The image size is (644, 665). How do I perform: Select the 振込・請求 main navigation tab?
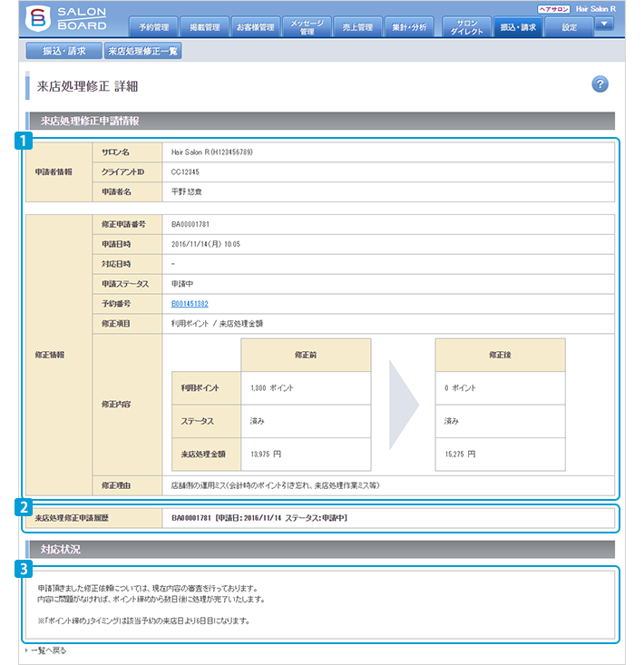pos(519,27)
